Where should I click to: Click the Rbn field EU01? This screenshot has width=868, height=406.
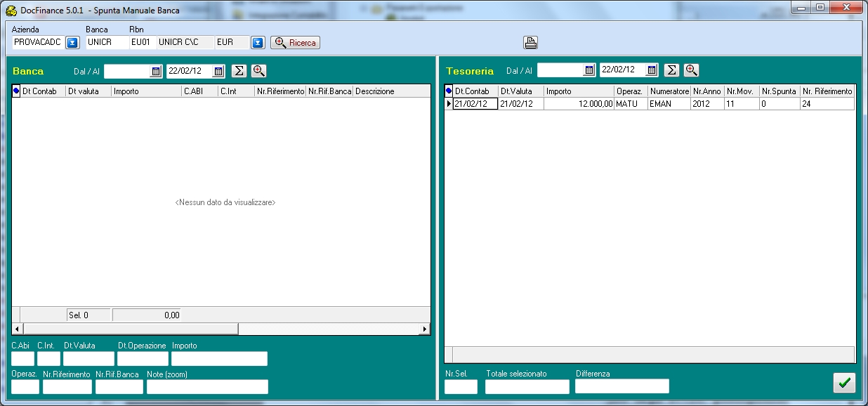coord(143,43)
